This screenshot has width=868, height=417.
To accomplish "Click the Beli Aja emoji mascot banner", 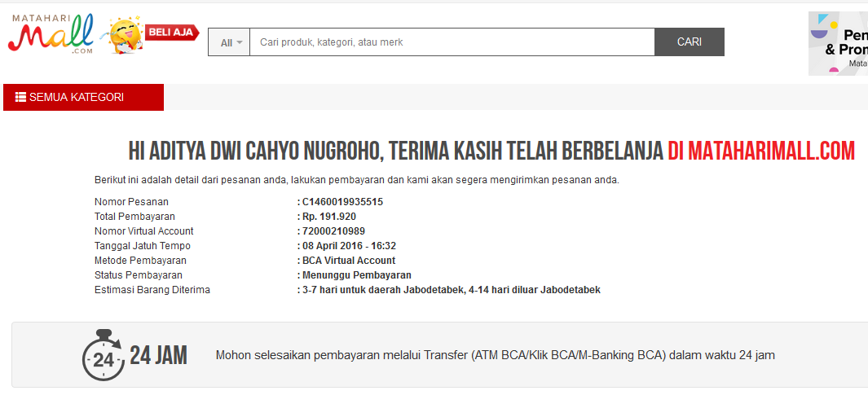I will pos(149,35).
